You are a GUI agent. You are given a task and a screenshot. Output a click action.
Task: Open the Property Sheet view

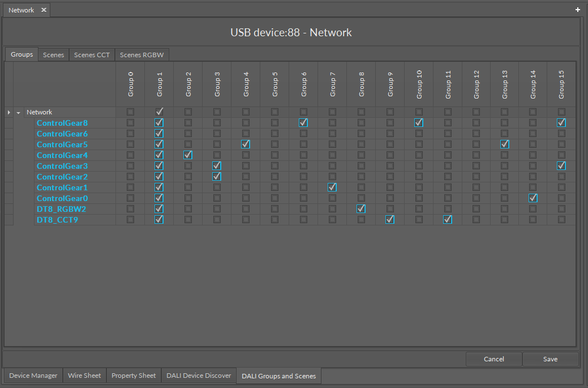tap(134, 376)
